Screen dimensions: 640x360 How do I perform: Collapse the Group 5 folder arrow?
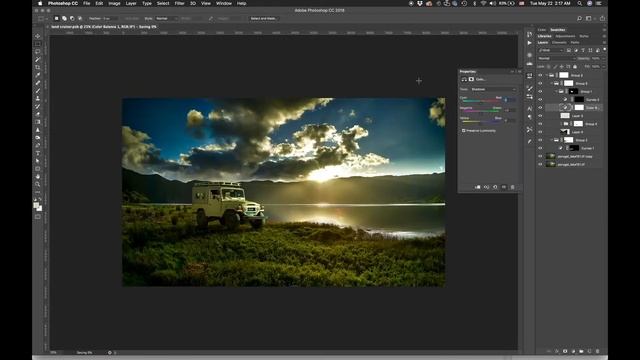[551, 83]
